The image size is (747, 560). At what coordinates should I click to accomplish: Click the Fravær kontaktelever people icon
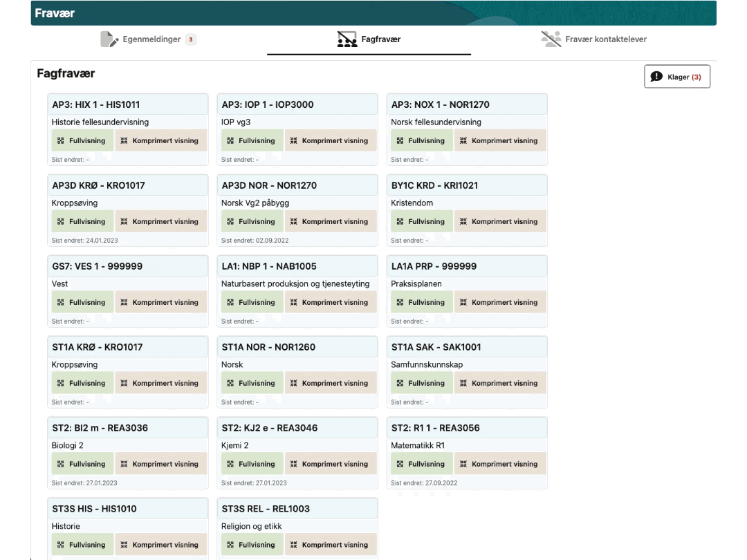[x=551, y=39]
